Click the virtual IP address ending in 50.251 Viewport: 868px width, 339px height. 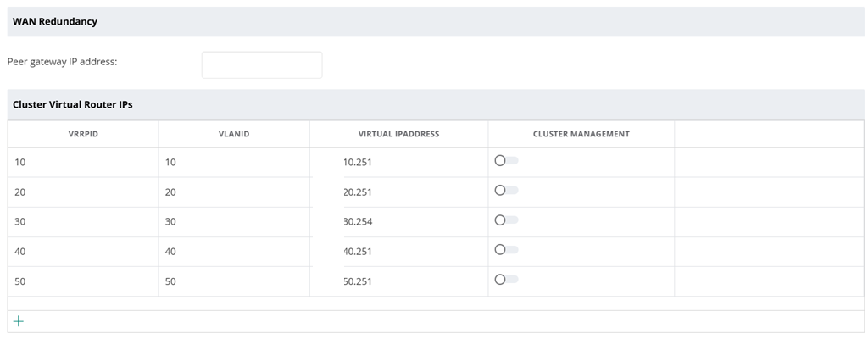coord(358,281)
